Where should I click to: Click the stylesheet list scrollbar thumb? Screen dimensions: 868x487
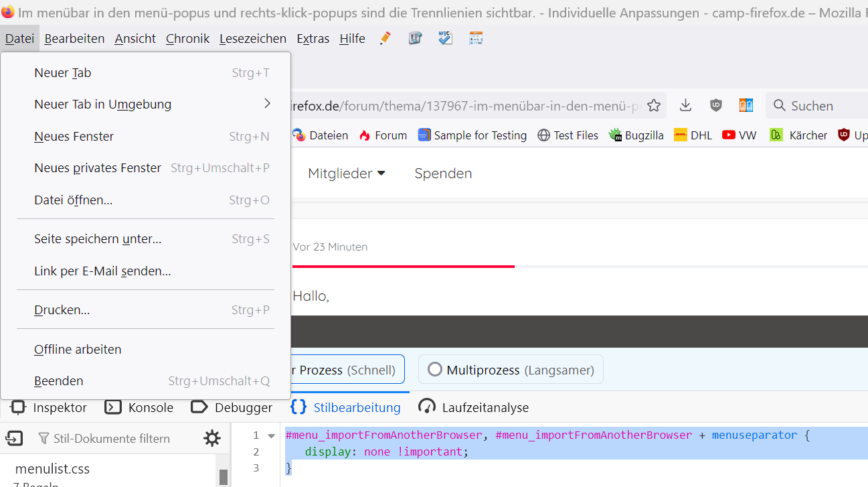[223, 476]
